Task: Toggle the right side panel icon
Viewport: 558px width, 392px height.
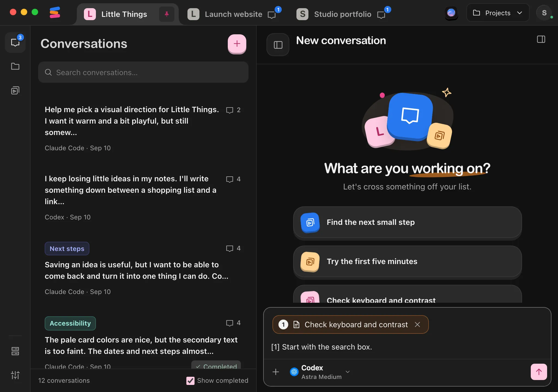Action: tap(541, 39)
